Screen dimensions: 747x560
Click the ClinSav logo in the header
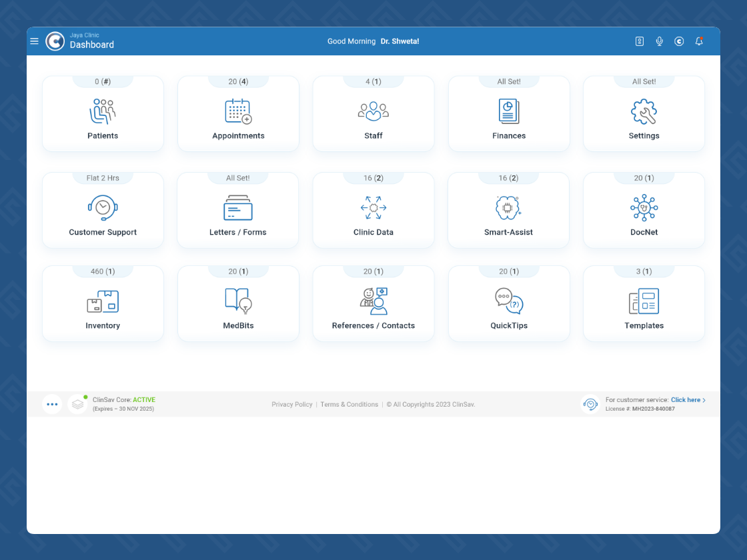click(x=55, y=41)
